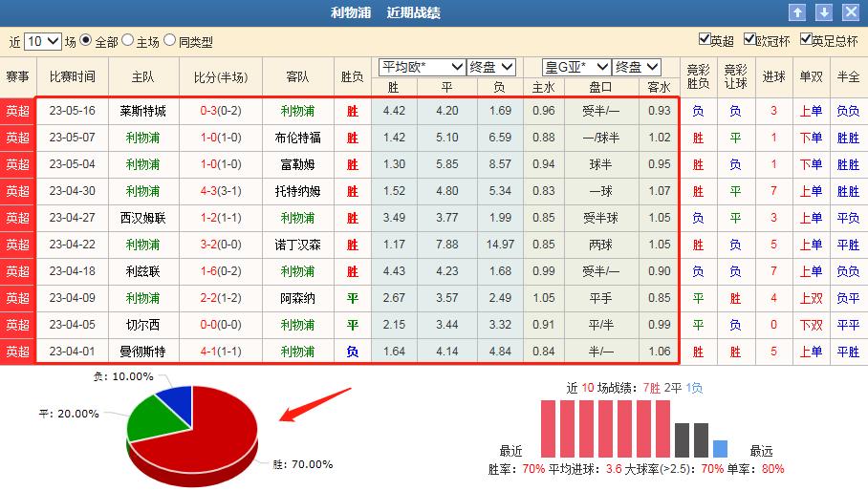Open the 近 10 场 match count dropdown

point(43,41)
